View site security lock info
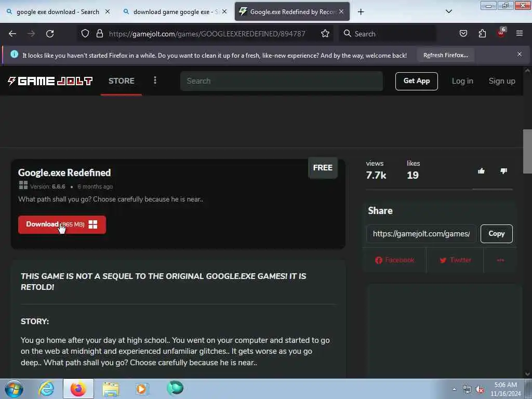This screenshot has height=399, width=532. [99, 33]
